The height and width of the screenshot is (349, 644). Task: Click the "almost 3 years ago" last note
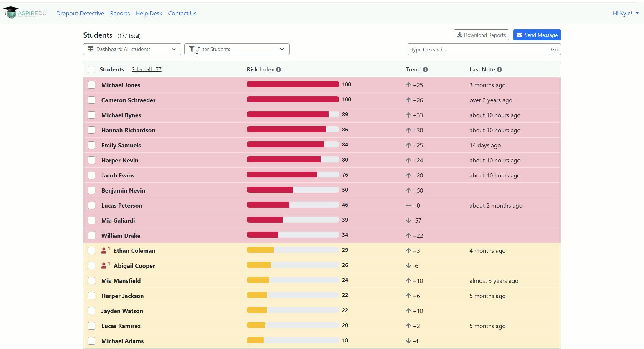click(494, 281)
